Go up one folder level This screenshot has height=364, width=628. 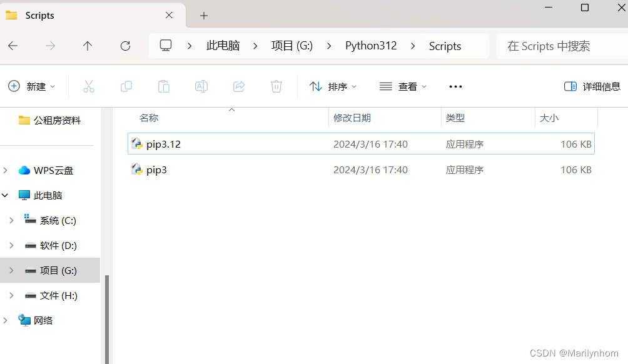pyautogui.click(x=88, y=46)
